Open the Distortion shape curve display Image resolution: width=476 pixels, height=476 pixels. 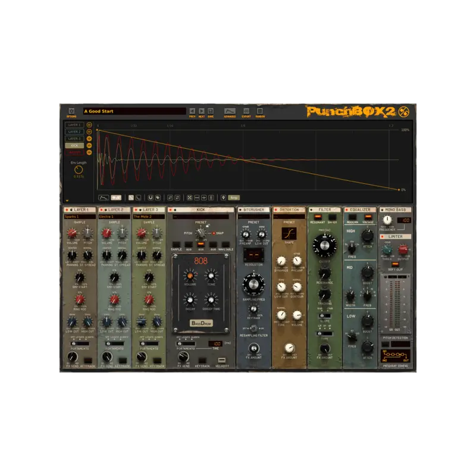coord(289,233)
